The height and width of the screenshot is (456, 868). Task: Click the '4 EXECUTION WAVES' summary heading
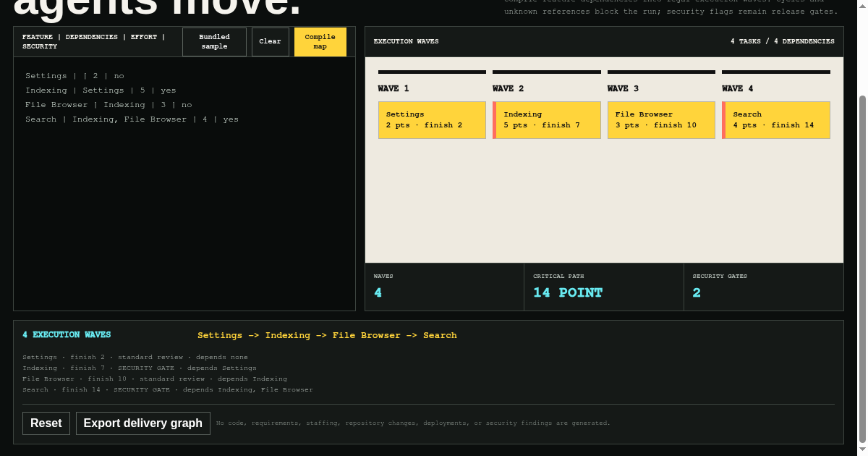point(67,335)
